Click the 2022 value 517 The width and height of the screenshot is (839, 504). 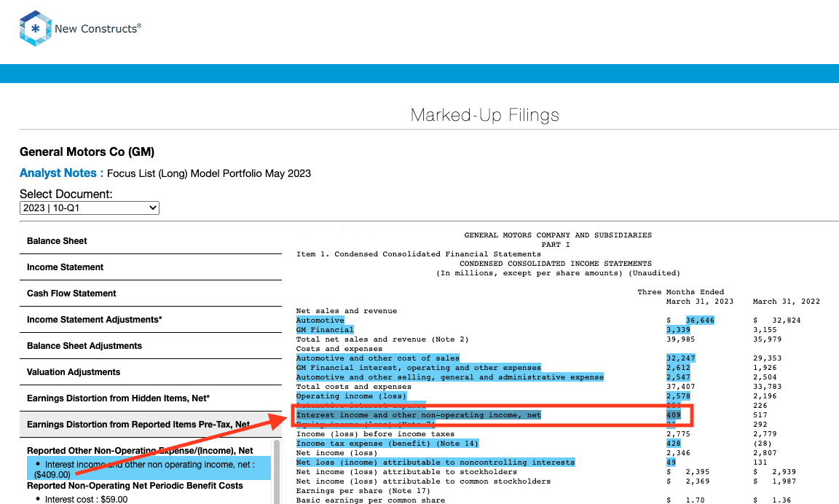pyautogui.click(x=760, y=414)
